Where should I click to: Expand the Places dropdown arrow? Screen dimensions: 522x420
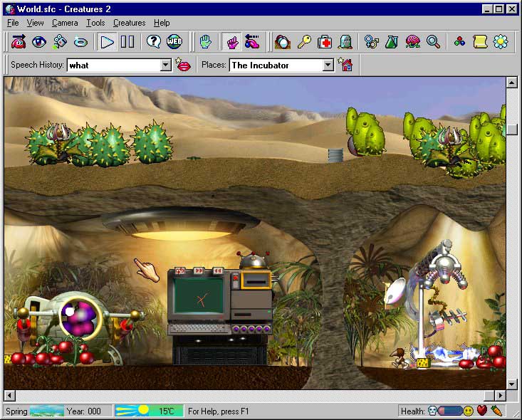tap(328, 65)
